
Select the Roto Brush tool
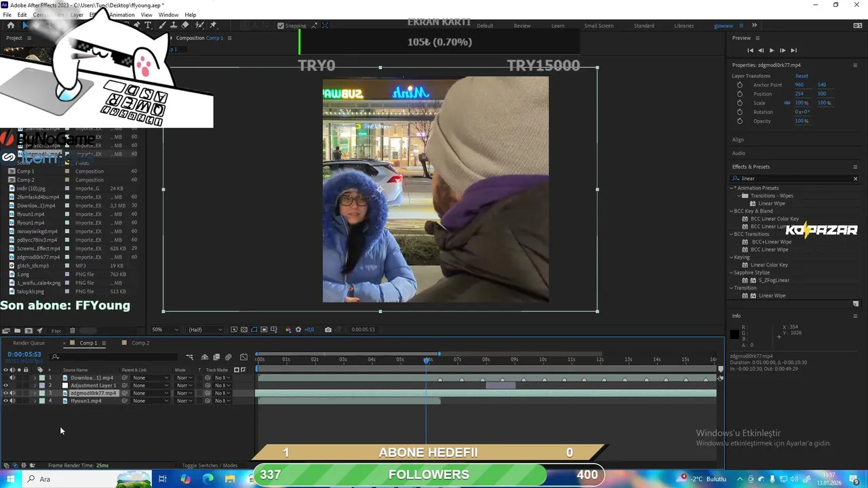(x=199, y=25)
